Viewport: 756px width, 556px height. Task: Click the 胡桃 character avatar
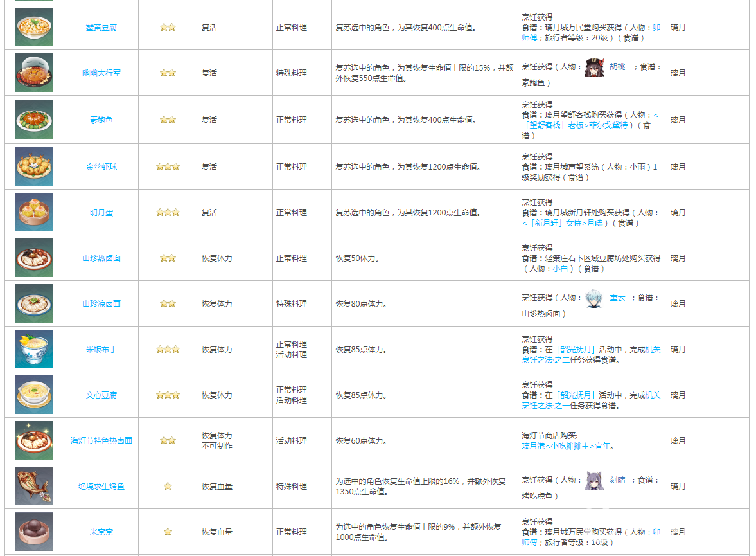(594, 67)
